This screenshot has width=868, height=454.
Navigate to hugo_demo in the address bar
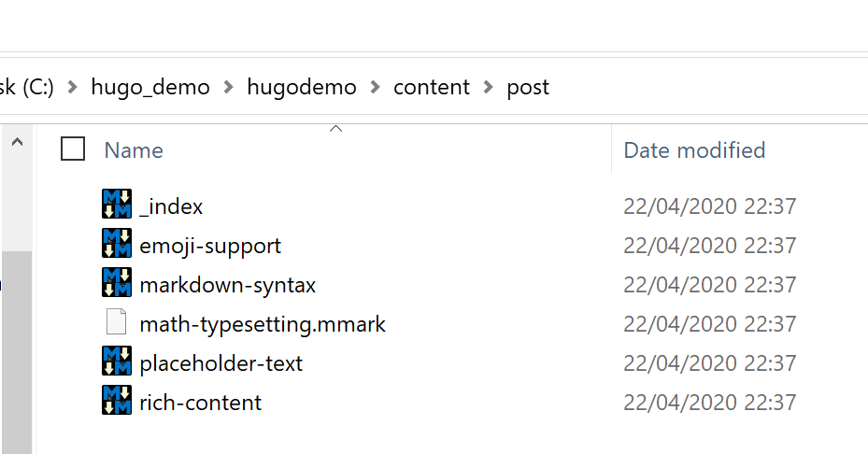pos(150,87)
